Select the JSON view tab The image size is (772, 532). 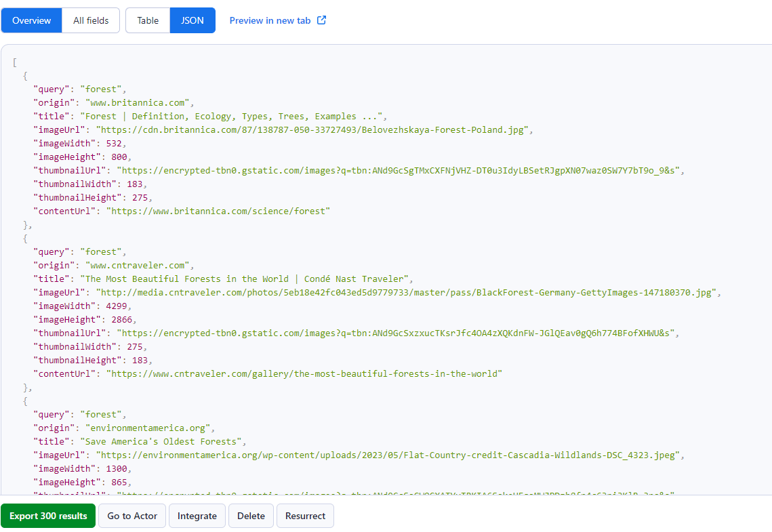click(192, 20)
